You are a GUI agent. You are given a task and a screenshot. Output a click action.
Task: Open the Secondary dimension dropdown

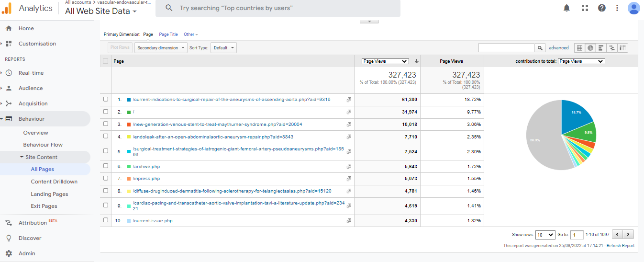click(x=161, y=48)
